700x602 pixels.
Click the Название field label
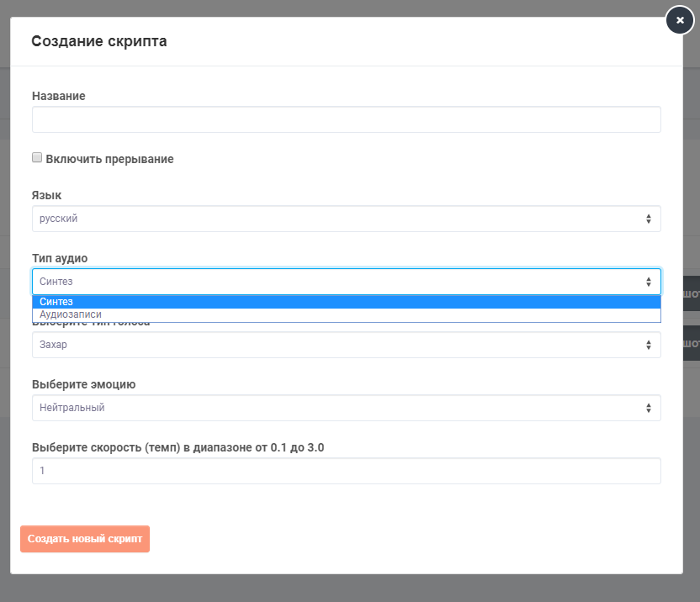coord(58,96)
